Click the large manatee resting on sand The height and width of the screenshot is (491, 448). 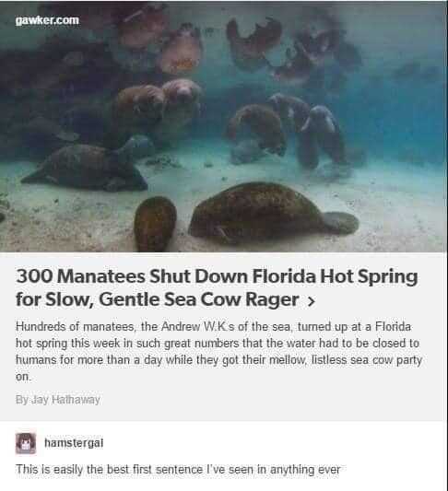(x=273, y=212)
